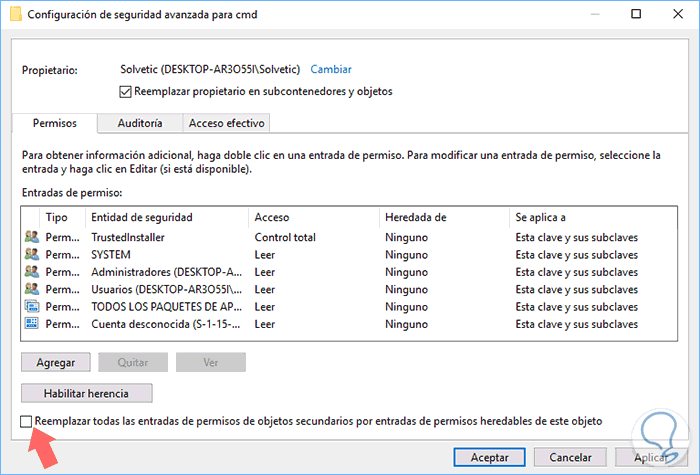Click the Agregar button
Viewport: 700px width, 475px height.
[x=56, y=362]
